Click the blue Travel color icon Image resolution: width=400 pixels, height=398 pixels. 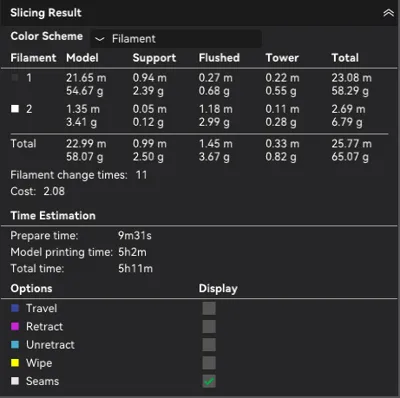pos(15,308)
